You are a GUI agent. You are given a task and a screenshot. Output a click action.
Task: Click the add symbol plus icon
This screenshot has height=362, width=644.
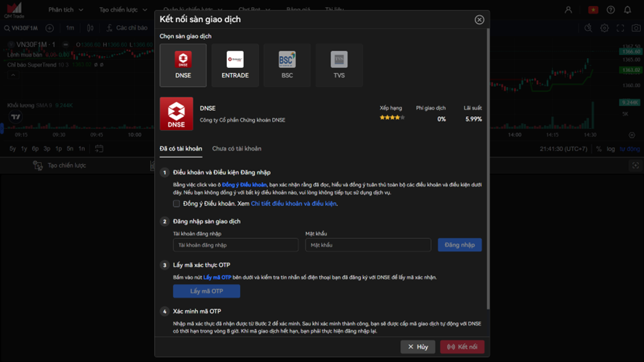pyautogui.click(x=50, y=28)
